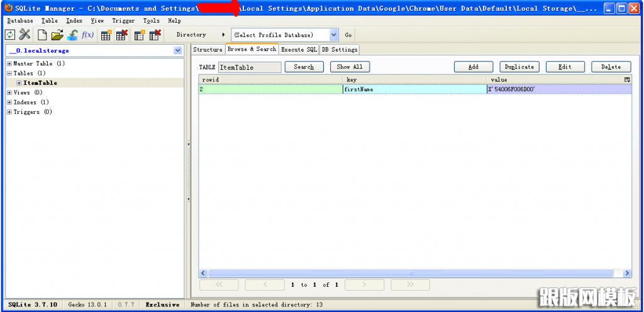Click SQLite 3.7.10 in status bar
The image size is (644, 312).
(x=33, y=304)
